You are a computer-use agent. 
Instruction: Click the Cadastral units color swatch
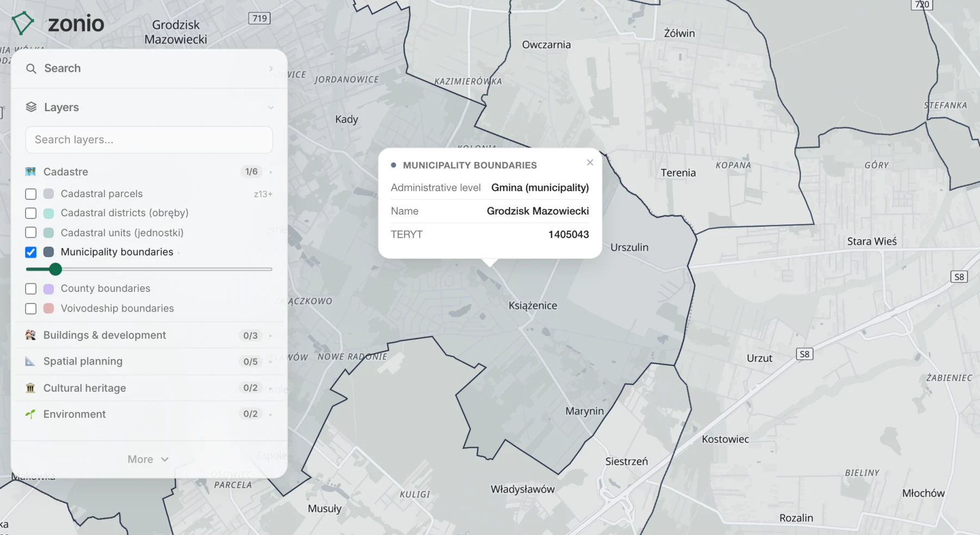coord(48,233)
